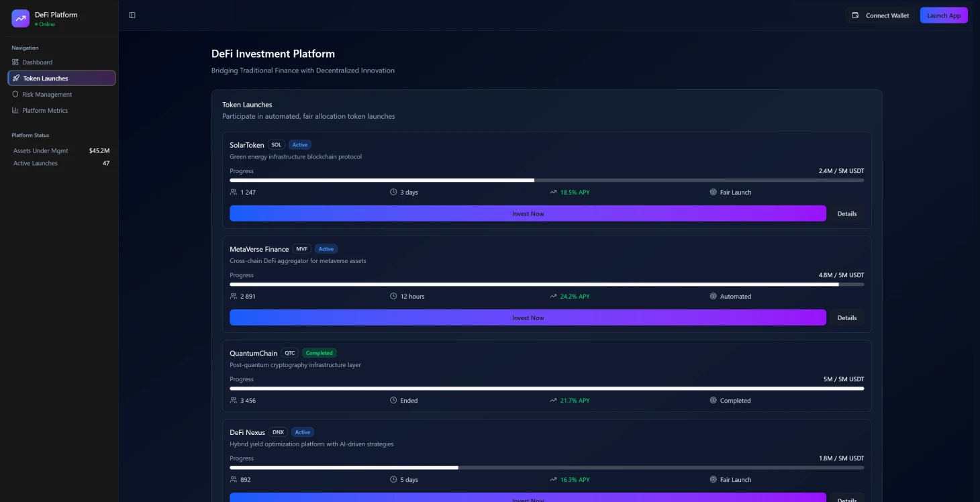This screenshot has width=980, height=502.
Task: Select Token Launches in the navigation menu
Action: [45, 78]
